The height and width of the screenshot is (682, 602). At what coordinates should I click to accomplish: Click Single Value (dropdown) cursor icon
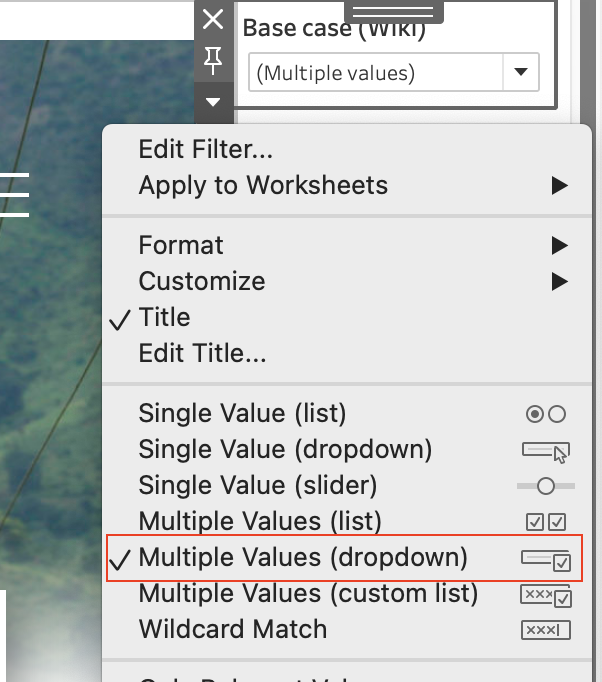click(546, 452)
